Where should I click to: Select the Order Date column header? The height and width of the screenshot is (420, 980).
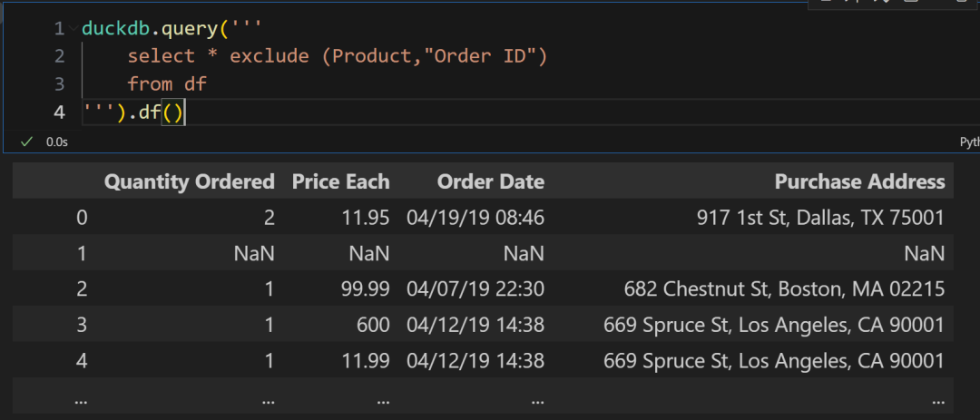tap(490, 181)
